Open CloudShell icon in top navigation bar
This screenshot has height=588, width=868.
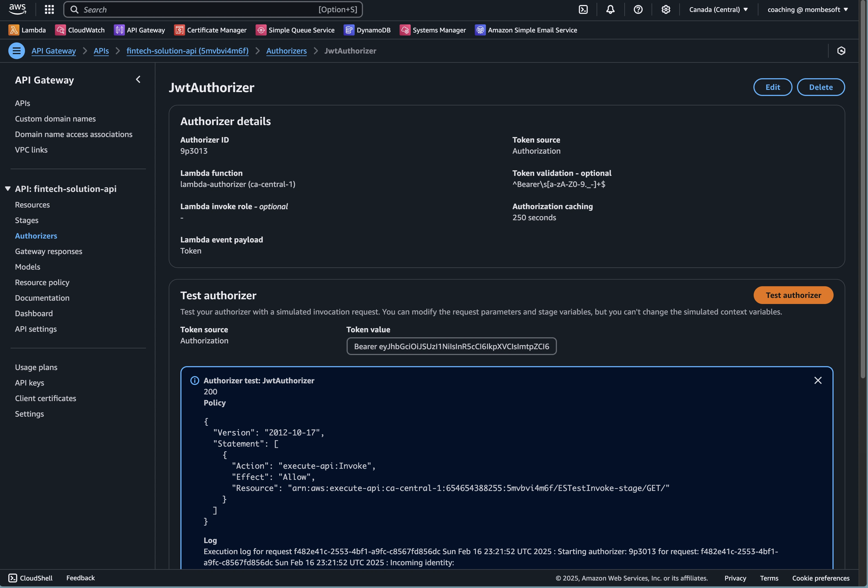[x=583, y=9]
